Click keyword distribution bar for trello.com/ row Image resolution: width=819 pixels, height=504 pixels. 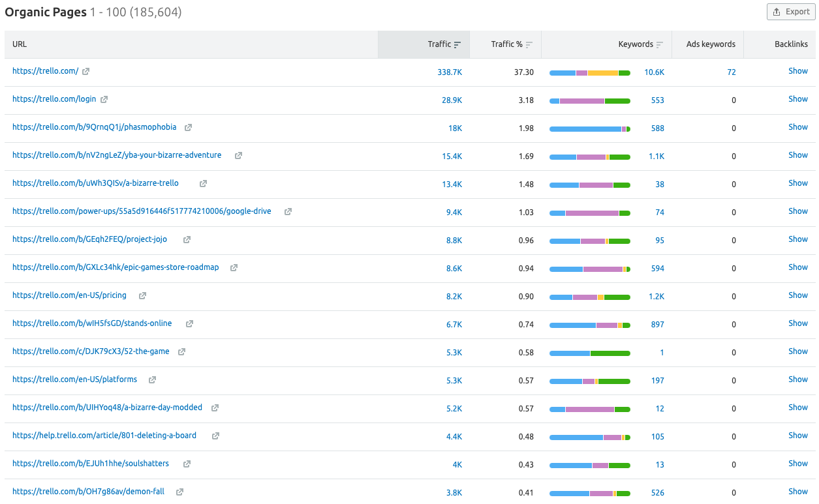(590, 73)
